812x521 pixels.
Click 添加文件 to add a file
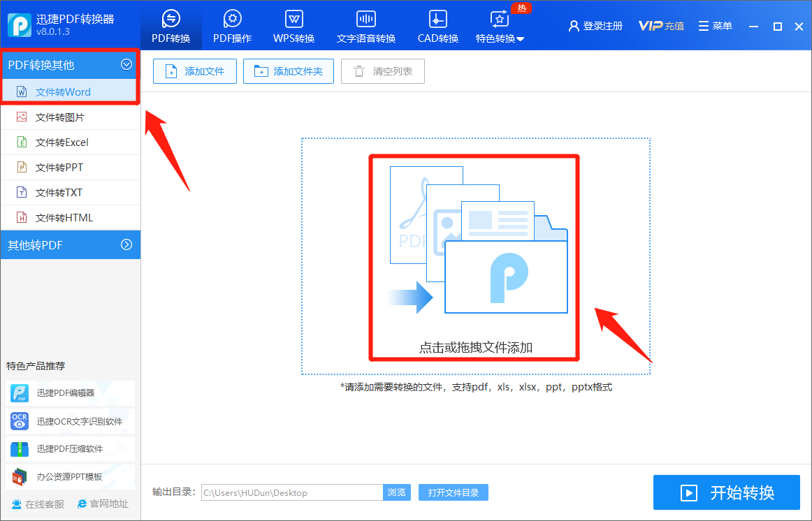coord(194,71)
